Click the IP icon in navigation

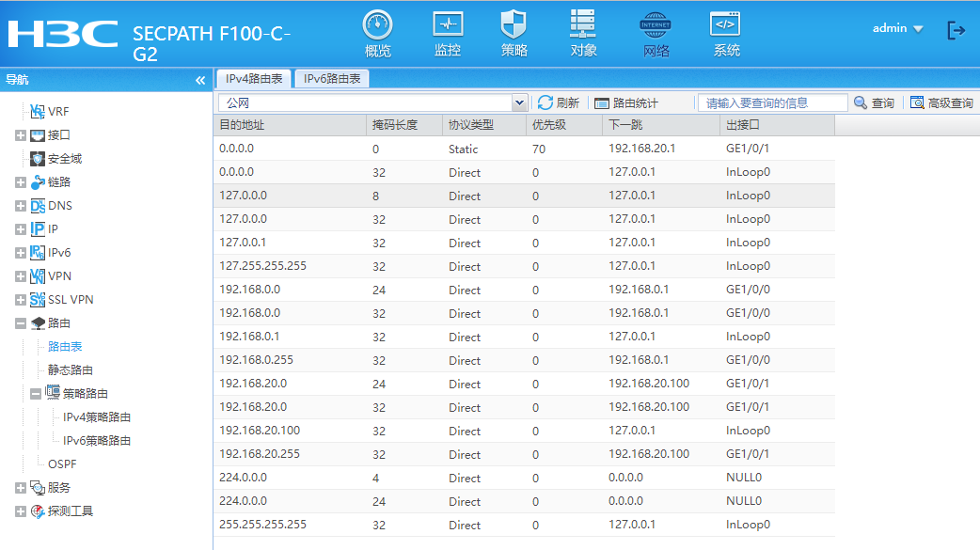pos(38,229)
